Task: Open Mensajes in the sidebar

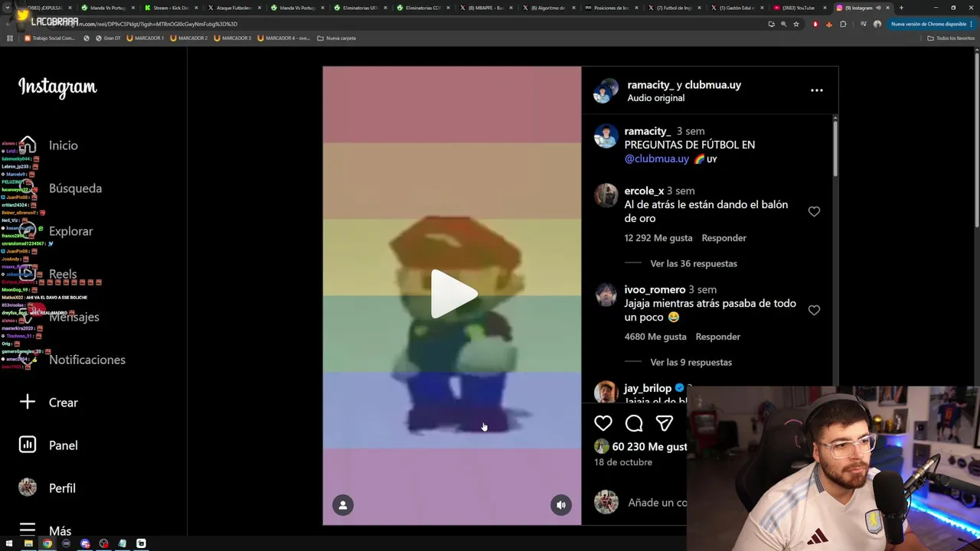Action: point(74,317)
